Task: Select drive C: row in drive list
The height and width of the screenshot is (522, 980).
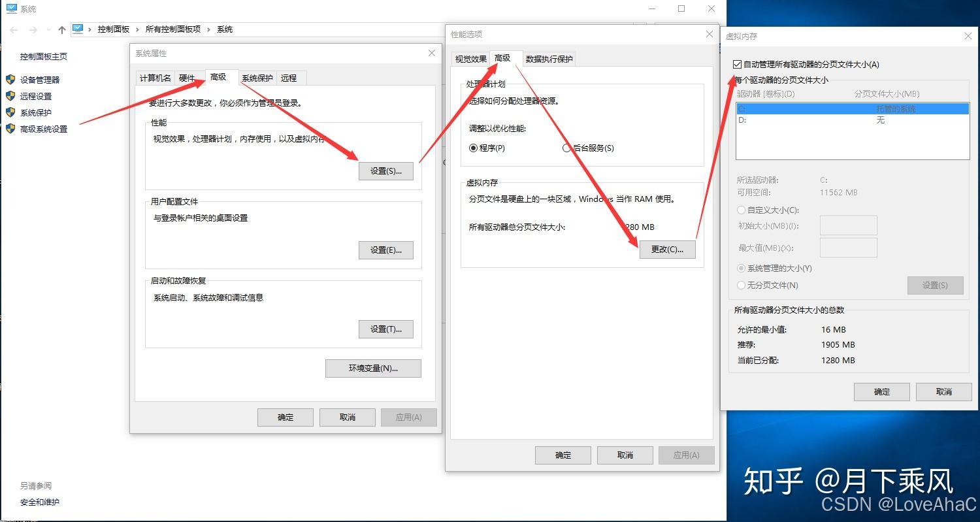Action: coord(853,109)
